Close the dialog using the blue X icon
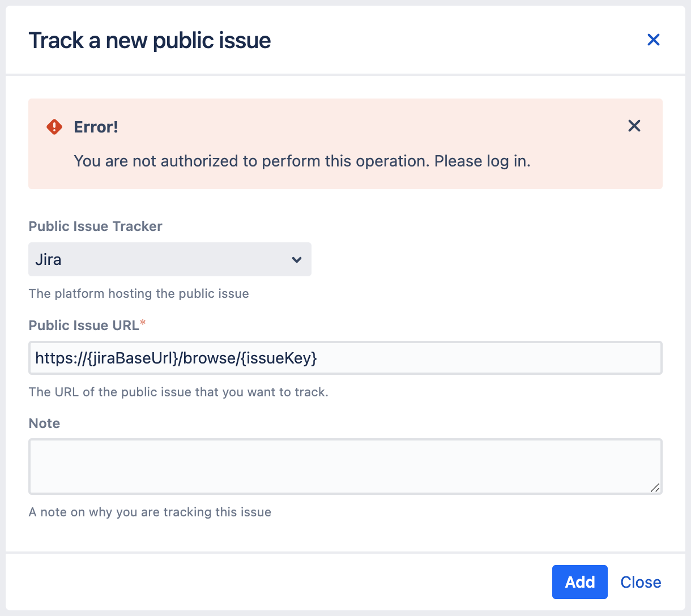691x616 pixels. [653, 40]
